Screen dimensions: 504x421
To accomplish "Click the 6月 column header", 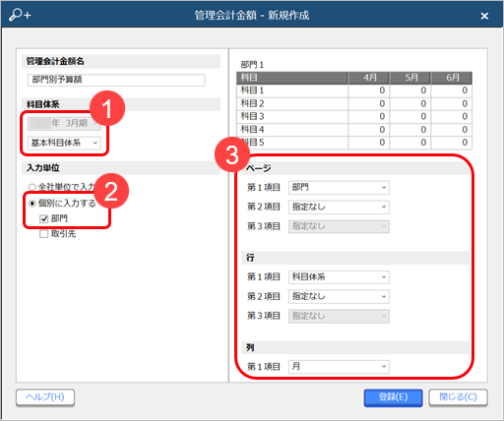I will [x=452, y=78].
